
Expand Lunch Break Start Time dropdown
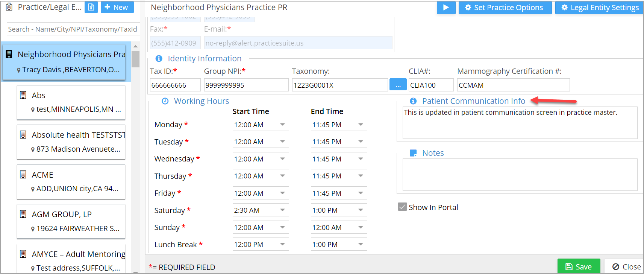(282, 244)
